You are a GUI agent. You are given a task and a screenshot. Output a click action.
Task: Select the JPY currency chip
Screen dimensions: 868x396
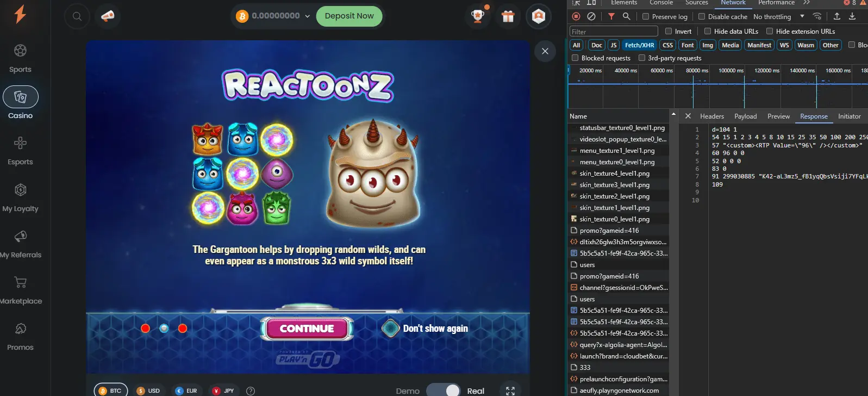(223, 391)
